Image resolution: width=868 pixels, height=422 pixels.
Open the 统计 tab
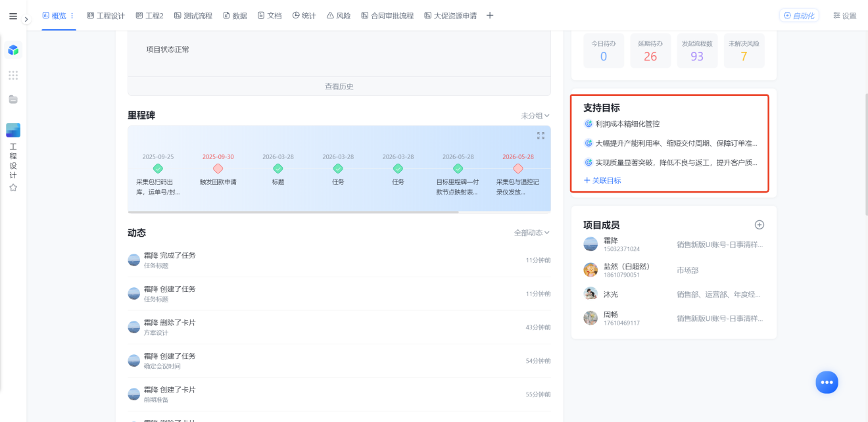coord(304,16)
